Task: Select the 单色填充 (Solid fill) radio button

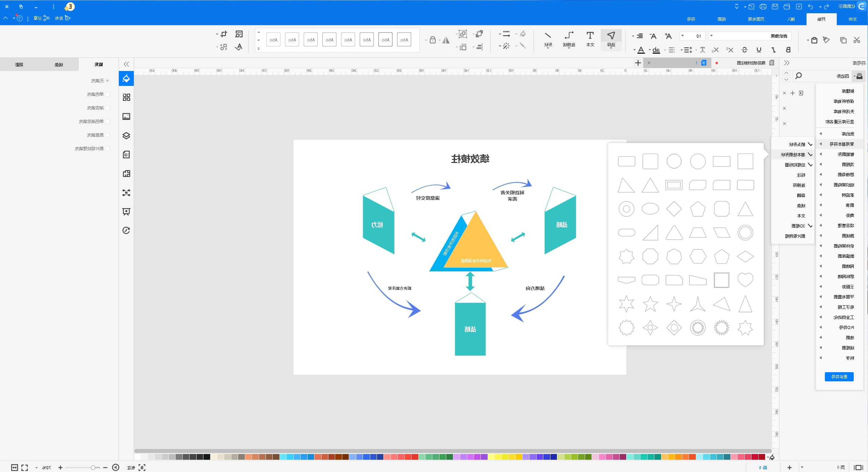Action: click(108, 94)
